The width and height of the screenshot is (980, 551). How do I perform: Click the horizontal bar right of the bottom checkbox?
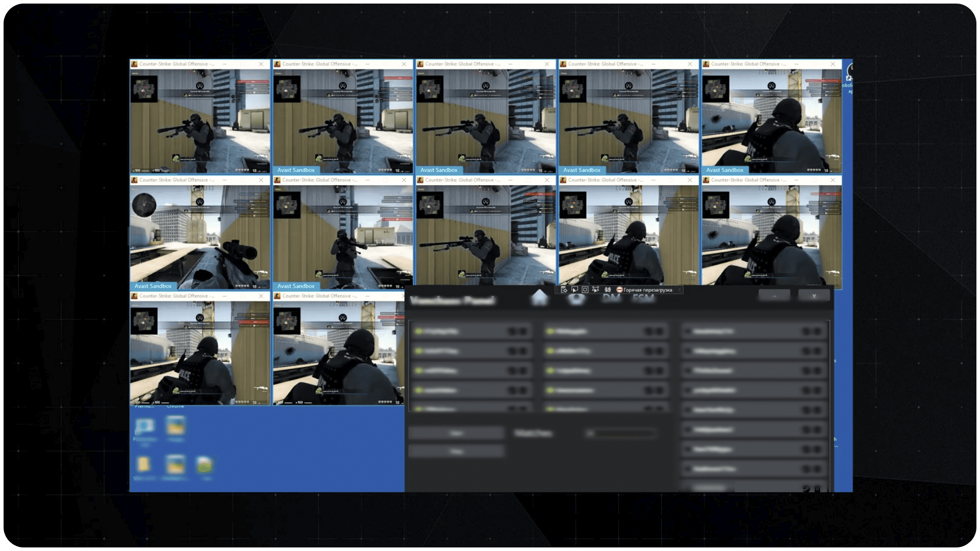[625, 434]
